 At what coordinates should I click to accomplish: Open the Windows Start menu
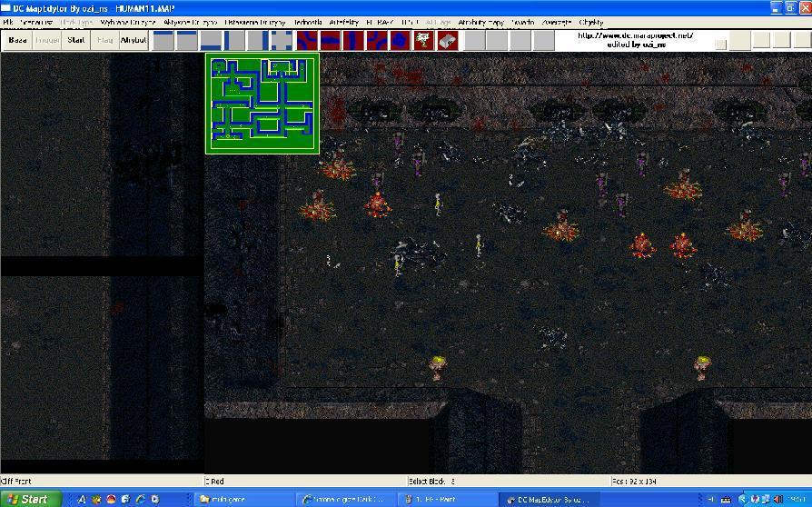point(30,499)
